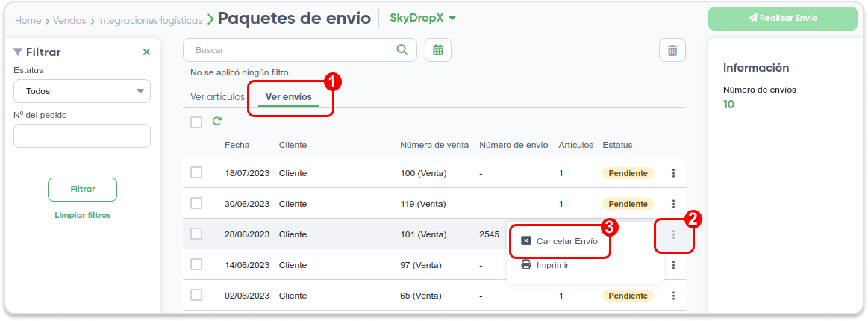Click the Estatus column header
This screenshot has width=868, height=321.
tap(617, 145)
